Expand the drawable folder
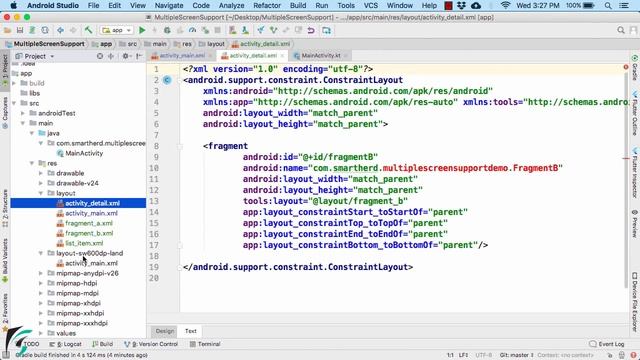 (41, 173)
